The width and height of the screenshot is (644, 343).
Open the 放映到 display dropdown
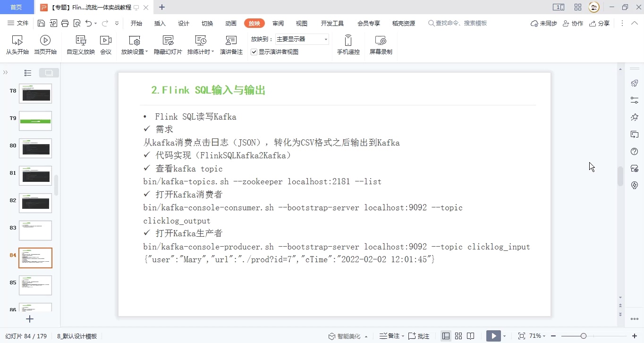326,39
